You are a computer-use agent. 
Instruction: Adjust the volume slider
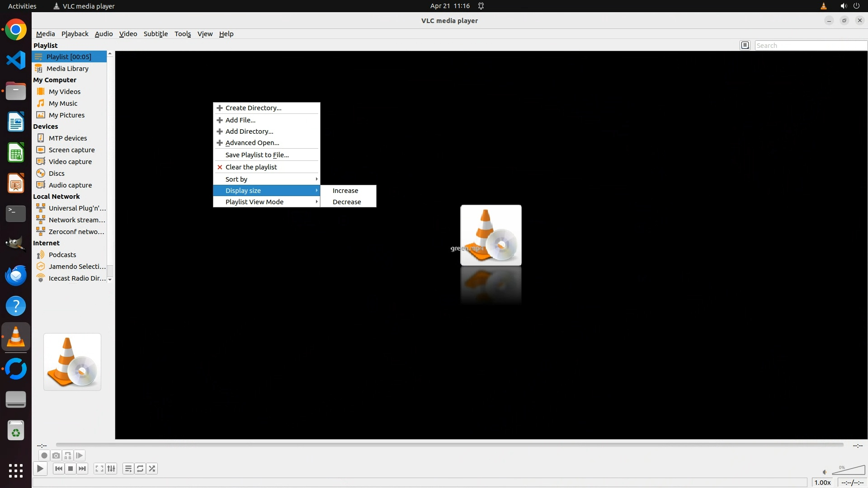coord(849,470)
